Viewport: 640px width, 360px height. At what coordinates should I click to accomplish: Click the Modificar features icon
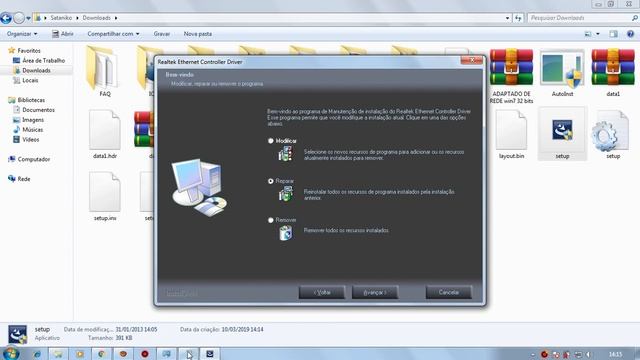click(285, 154)
